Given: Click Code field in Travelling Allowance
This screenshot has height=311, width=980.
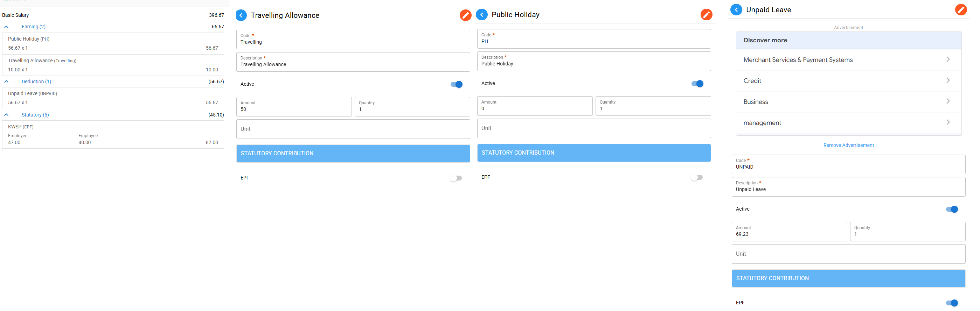Looking at the screenshot, I should click(353, 39).
